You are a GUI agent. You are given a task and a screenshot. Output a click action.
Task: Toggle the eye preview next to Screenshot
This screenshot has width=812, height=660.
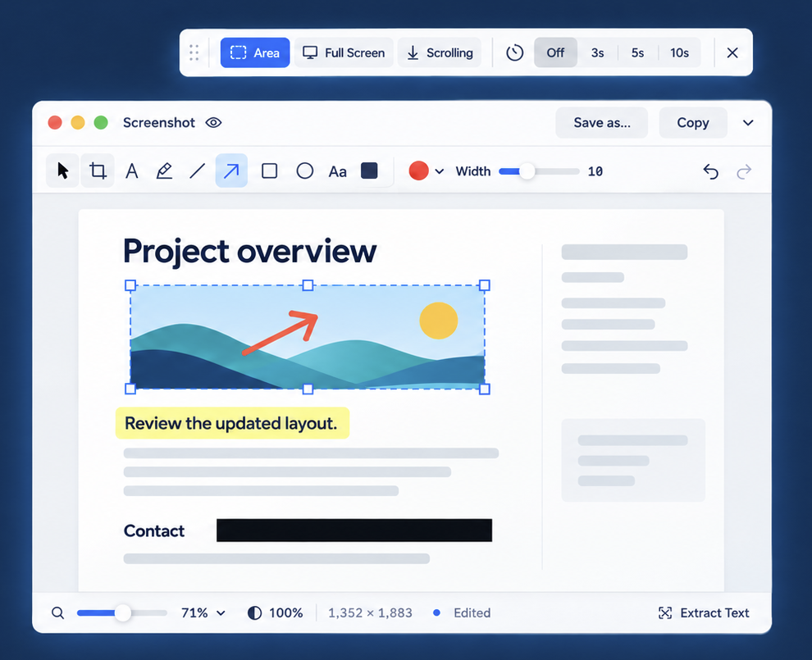tap(213, 123)
